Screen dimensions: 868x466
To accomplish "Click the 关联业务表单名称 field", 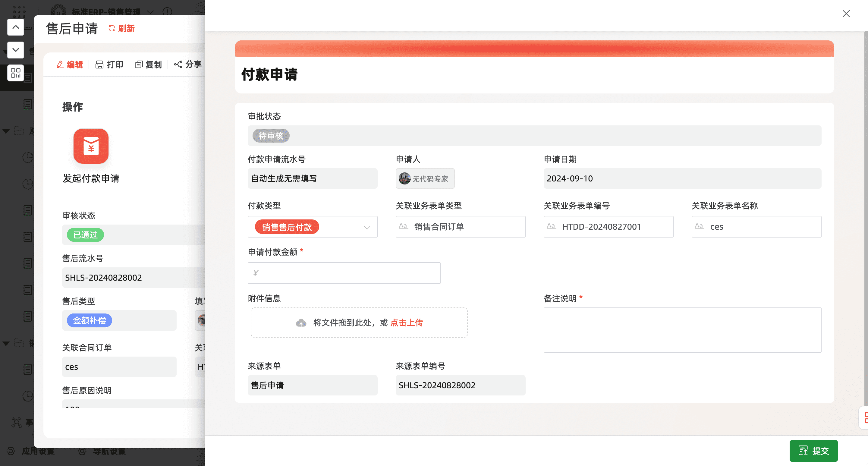I will coord(756,227).
